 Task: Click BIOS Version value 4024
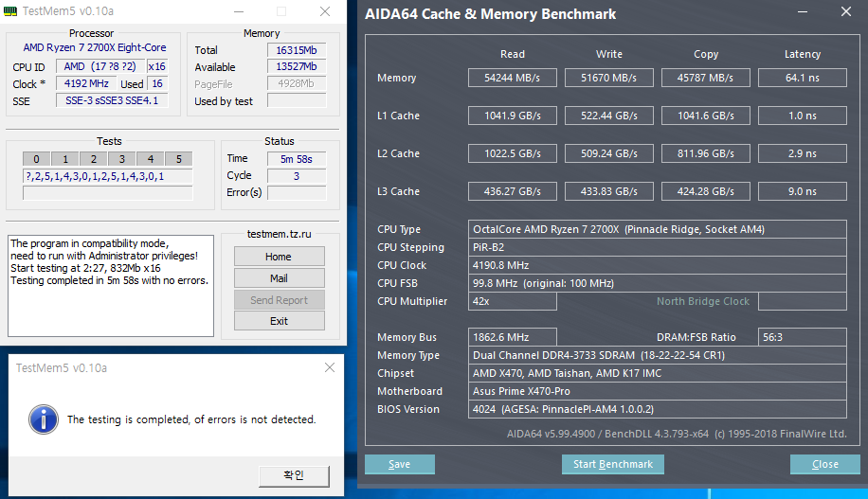tap(657, 409)
